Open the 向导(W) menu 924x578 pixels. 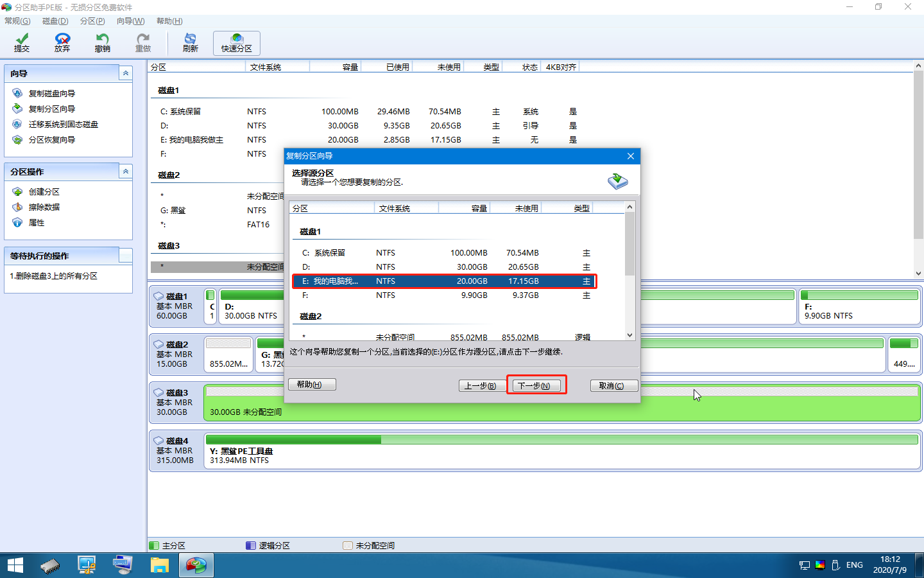130,21
